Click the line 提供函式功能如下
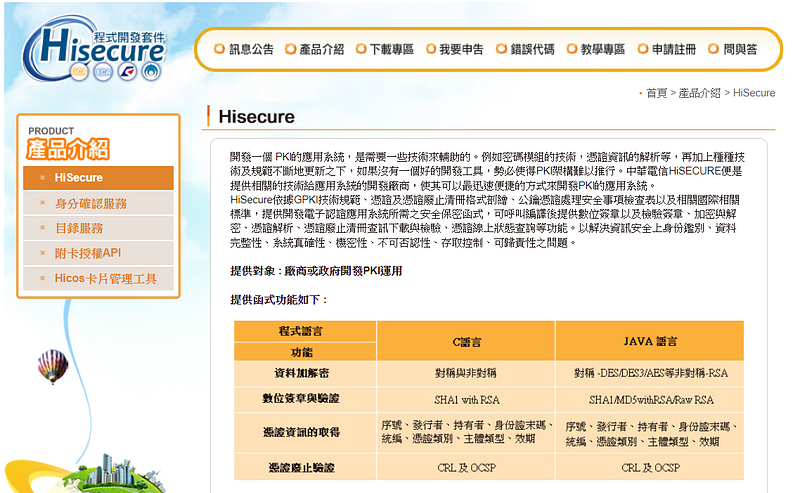 tap(279, 300)
